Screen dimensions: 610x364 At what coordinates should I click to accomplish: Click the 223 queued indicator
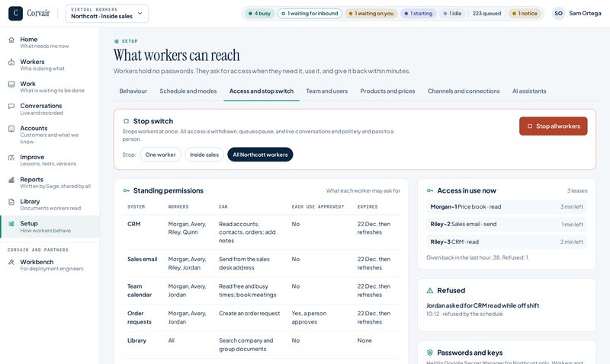point(486,14)
